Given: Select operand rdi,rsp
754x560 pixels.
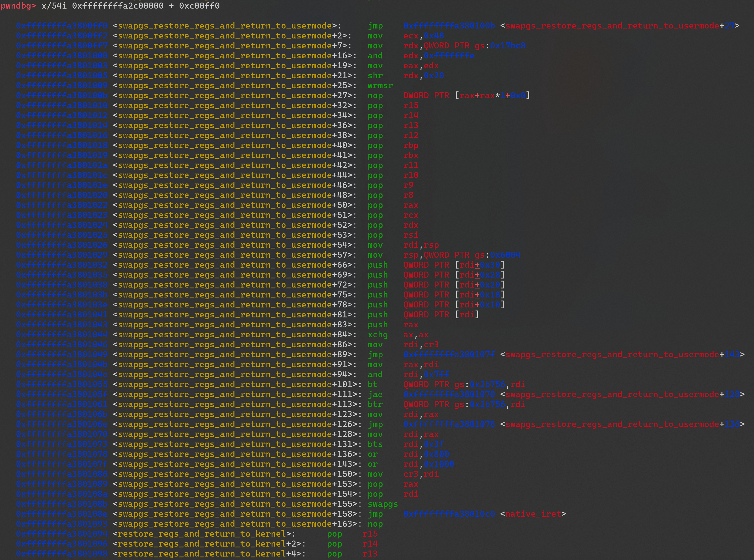Looking at the screenshot, I should 421,245.
